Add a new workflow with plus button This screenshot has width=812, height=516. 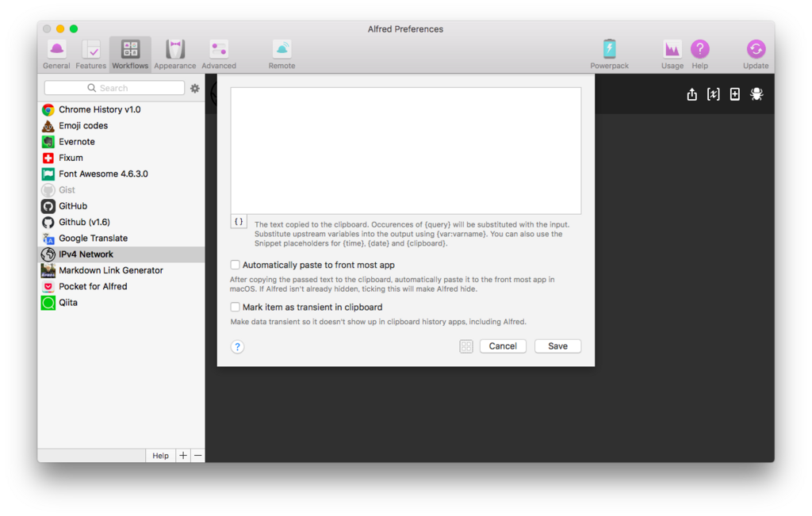click(183, 456)
